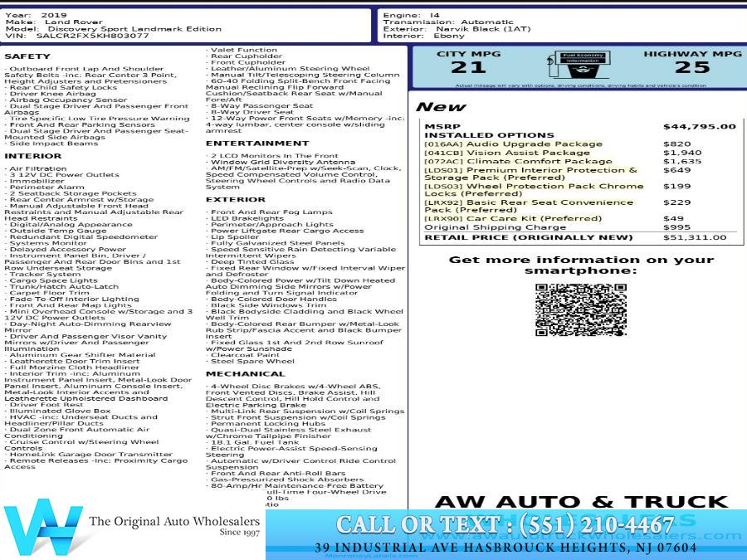The height and width of the screenshot is (560, 747).
Task: Click the Year 2019 line
Action: [x=36, y=15]
